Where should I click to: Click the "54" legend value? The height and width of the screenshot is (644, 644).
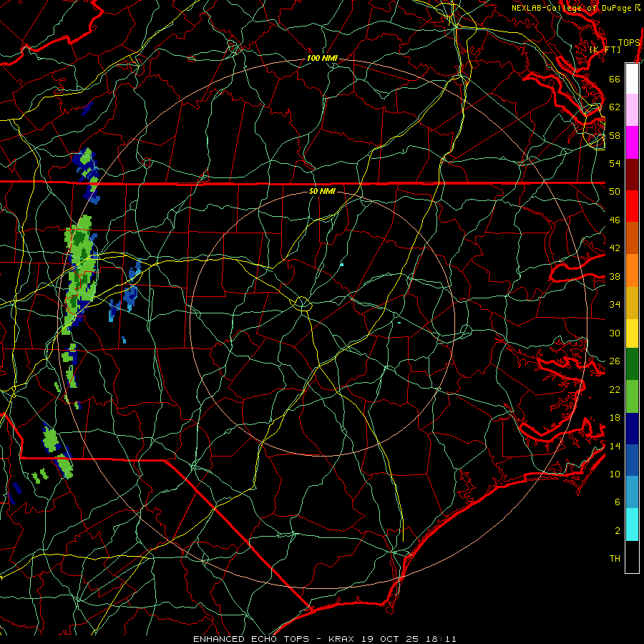pyautogui.click(x=615, y=163)
